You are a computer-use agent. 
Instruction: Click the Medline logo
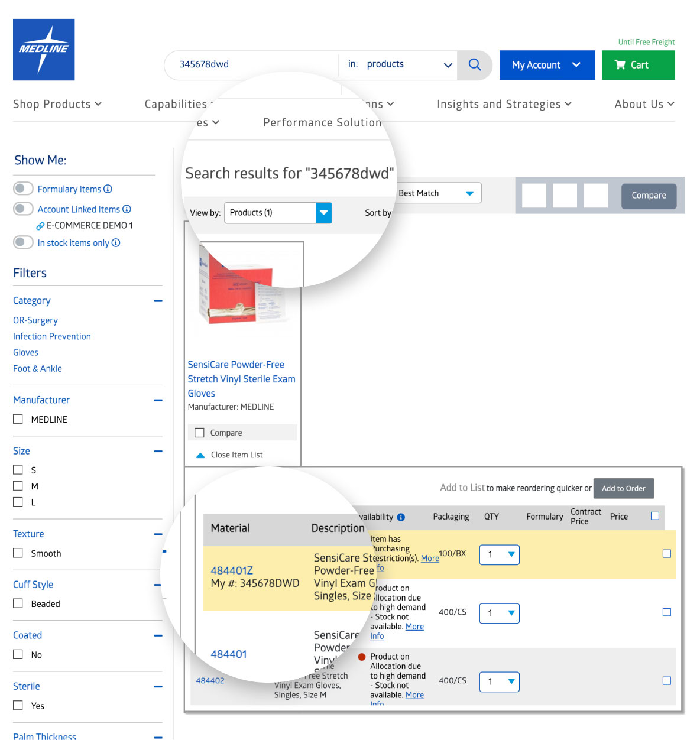(x=44, y=50)
